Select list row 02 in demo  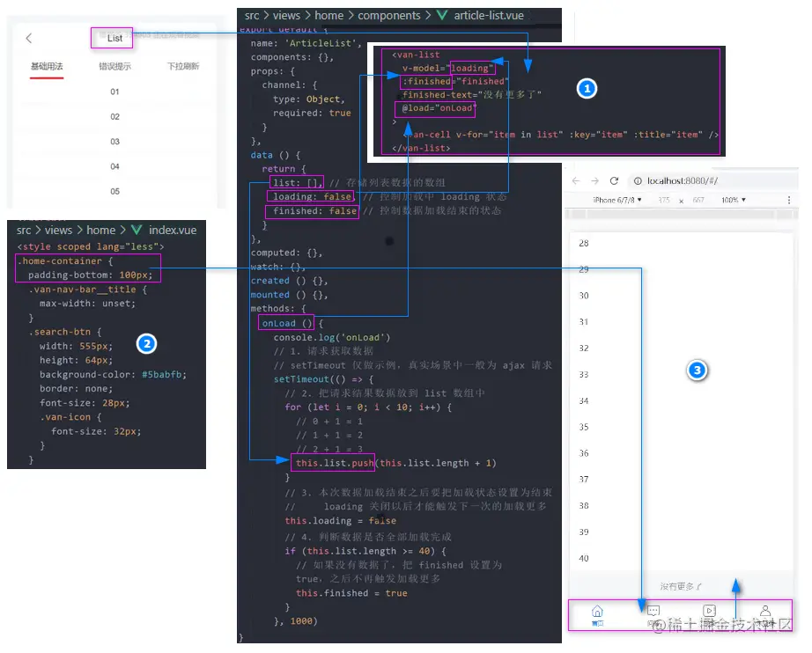(x=115, y=116)
